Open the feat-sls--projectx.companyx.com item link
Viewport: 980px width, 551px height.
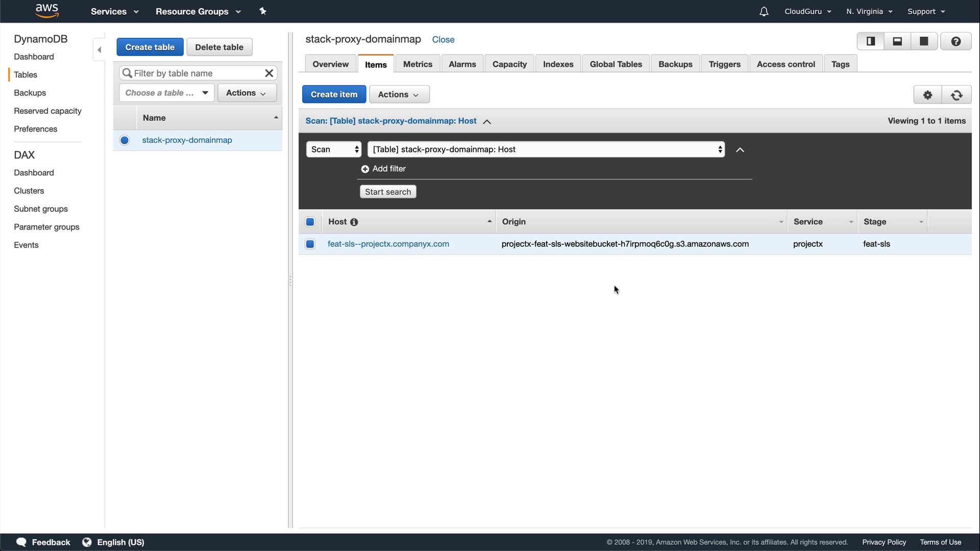point(388,244)
